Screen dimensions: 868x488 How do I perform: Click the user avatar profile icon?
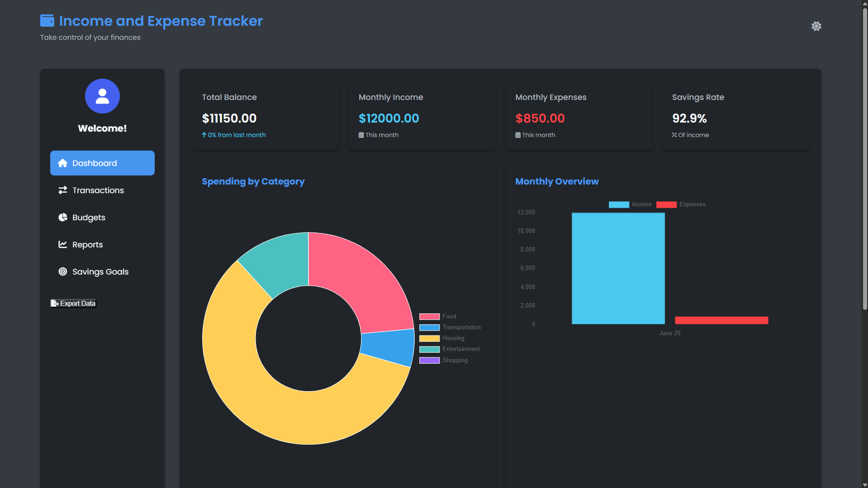pos(102,96)
